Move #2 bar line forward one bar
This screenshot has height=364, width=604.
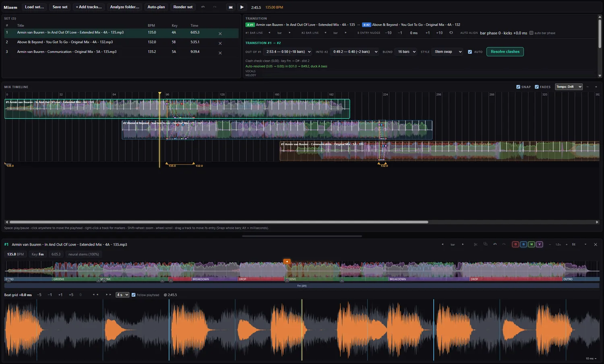345,33
